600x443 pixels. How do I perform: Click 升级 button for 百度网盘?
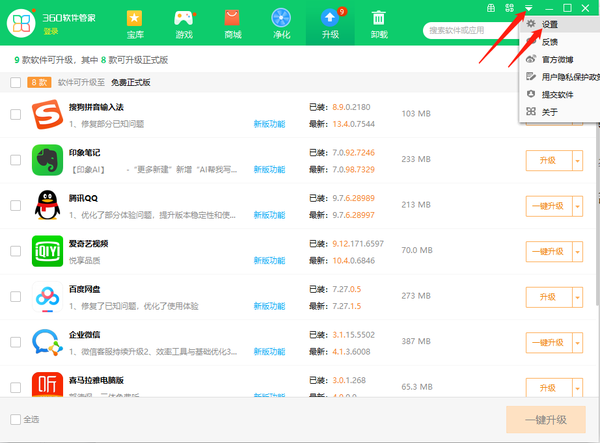click(547, 297)
